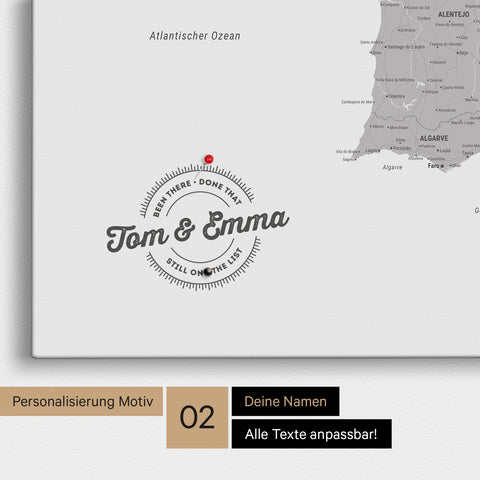Click the italic 'Algarve' coast label

392,167
